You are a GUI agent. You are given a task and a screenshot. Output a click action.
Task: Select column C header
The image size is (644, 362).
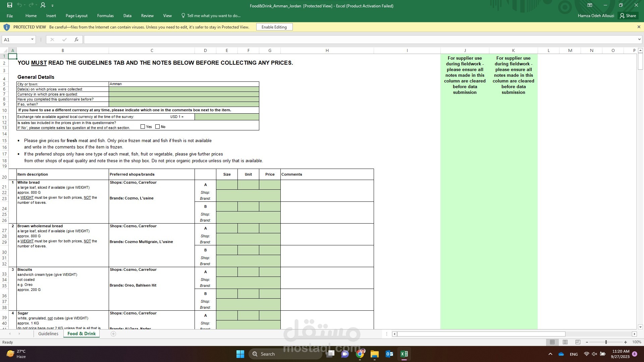click(152, 51)
